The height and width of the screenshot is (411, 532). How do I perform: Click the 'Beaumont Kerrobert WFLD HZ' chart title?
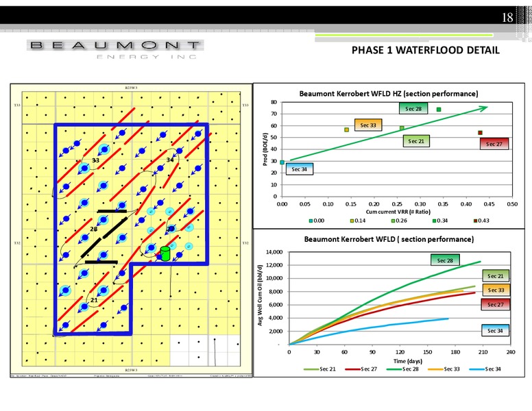[389, 94]
